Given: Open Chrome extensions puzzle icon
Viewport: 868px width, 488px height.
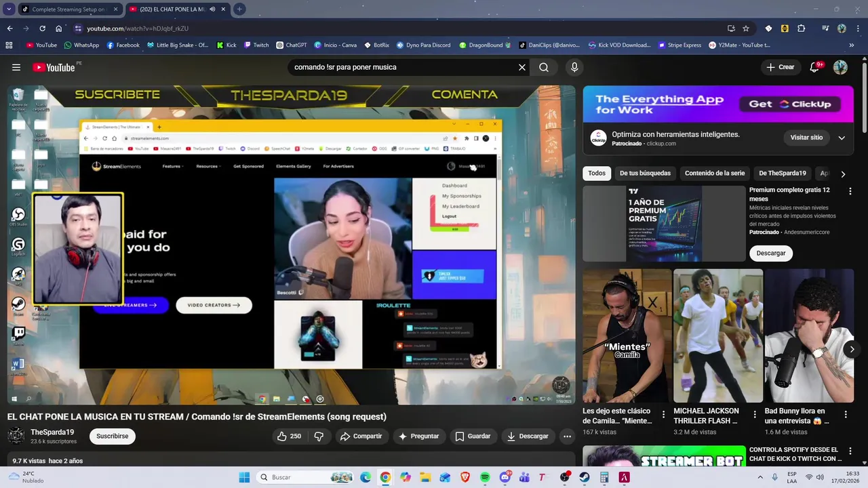Looking at the screenshot, I should (x=801, y=28).
